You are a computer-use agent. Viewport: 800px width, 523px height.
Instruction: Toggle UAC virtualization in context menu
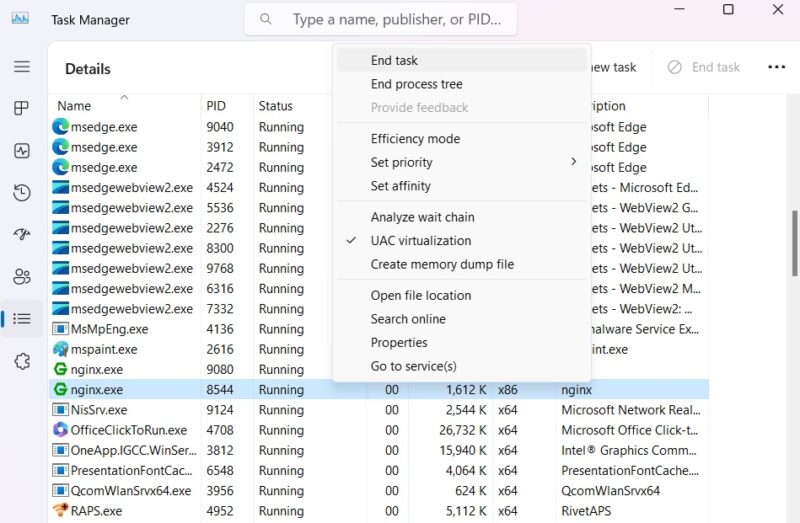coord(420,241)
